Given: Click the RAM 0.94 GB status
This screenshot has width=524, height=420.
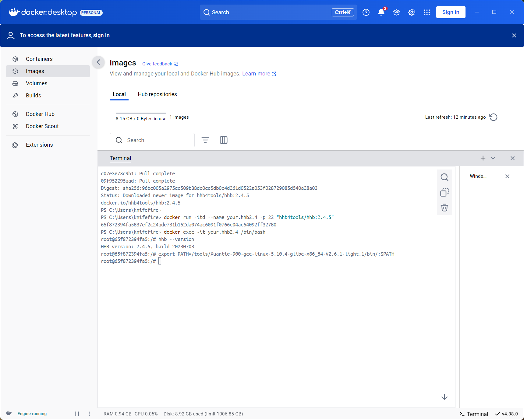Looking at the screenshot, I should [117, 414].
